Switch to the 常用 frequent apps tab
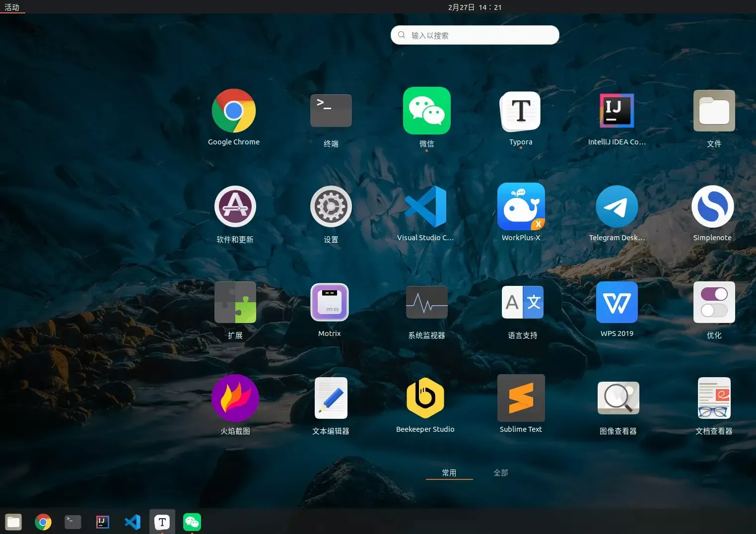This screenshot has height=534, width=756. pos(449,473)
